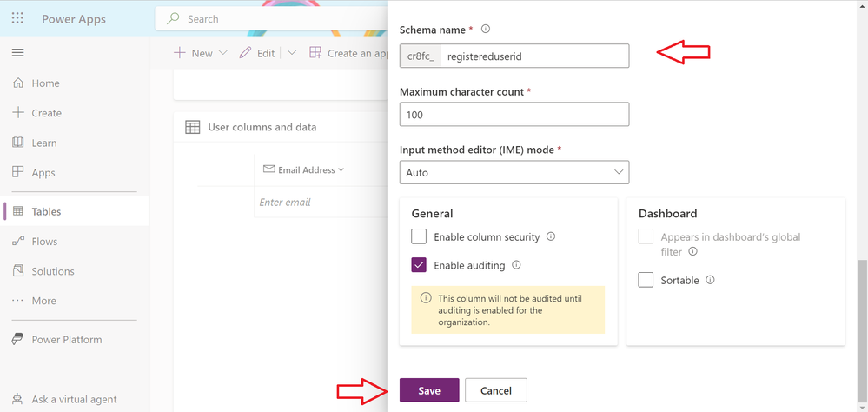Click the Save button

click(x=429, y=390)
